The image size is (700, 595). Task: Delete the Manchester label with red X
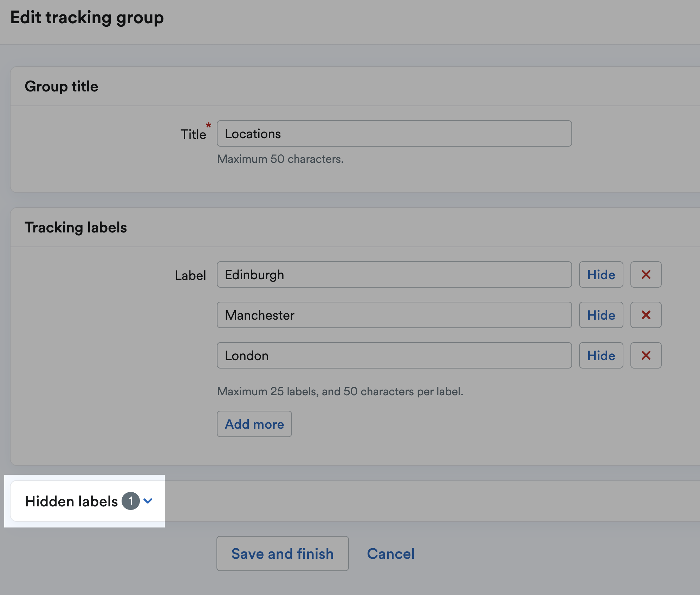[x=646, y=315]
